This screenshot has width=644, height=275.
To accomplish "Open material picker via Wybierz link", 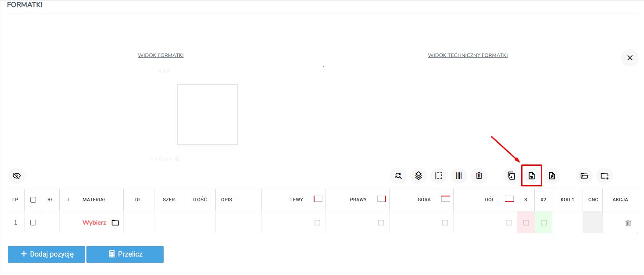I will pos(94,223).
